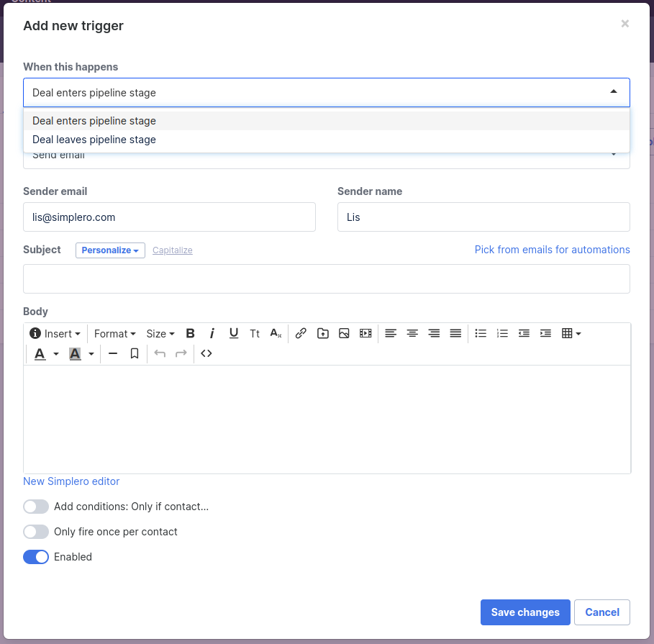Apply the text background color

[x=75, y=354]
